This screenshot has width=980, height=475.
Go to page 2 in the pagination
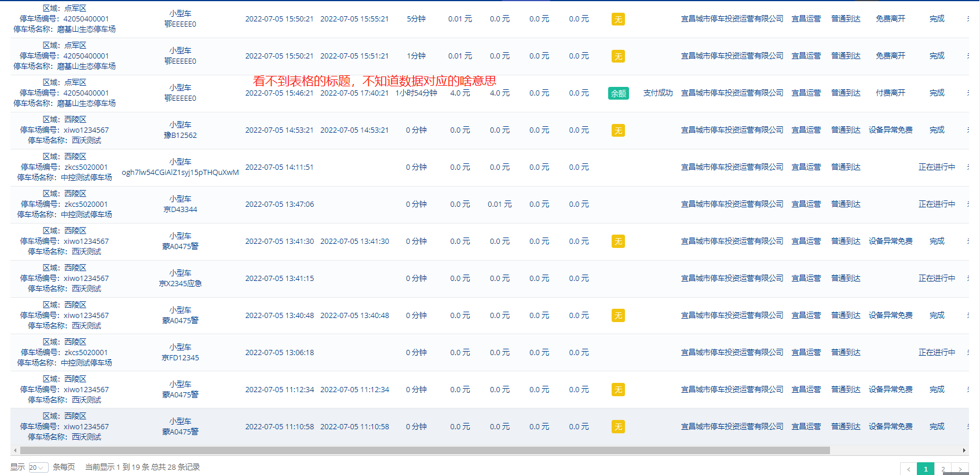tap(943, 469)
